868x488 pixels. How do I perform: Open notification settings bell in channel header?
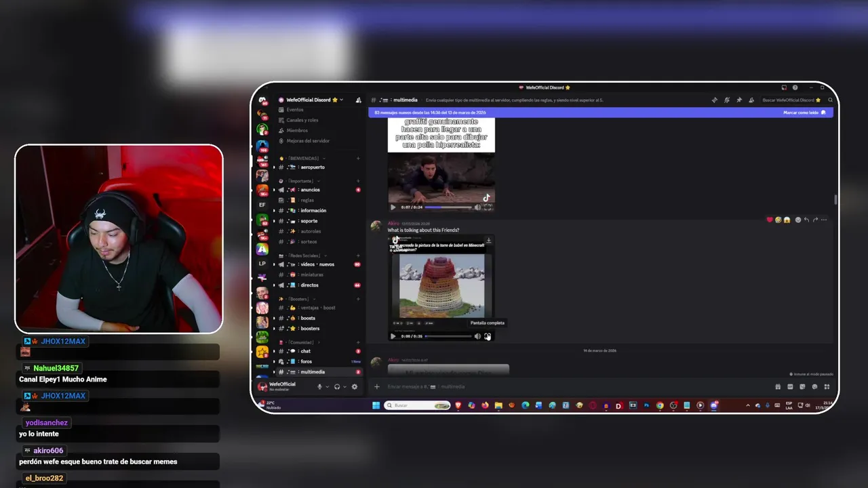pos(727,100)
